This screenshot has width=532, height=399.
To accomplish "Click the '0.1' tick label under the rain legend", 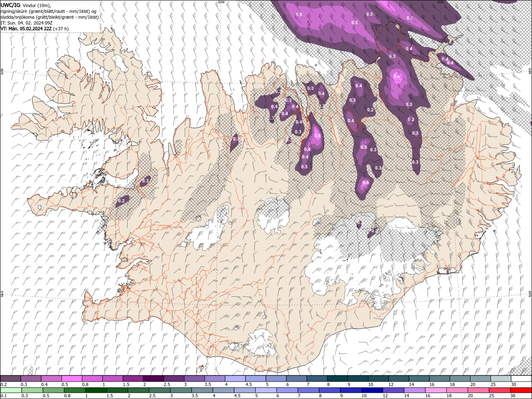I will click(x=3, y=396).
